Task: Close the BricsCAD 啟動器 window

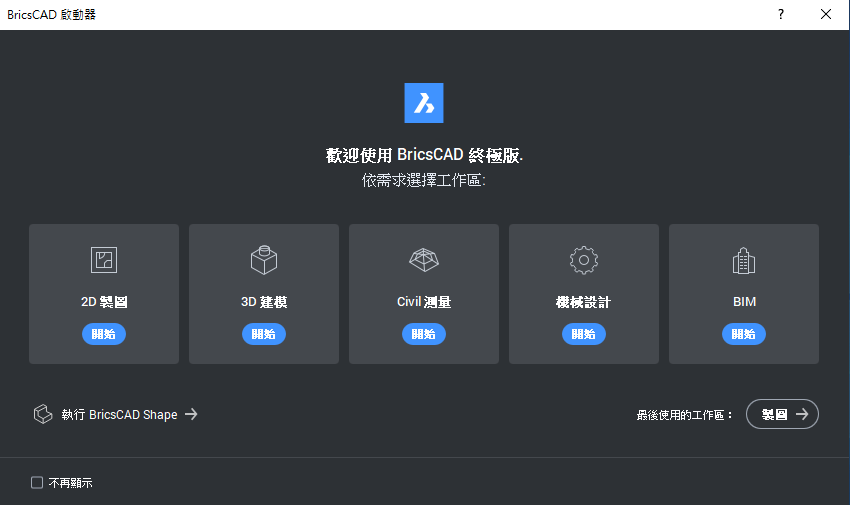Action: click(x=826, y=15)
